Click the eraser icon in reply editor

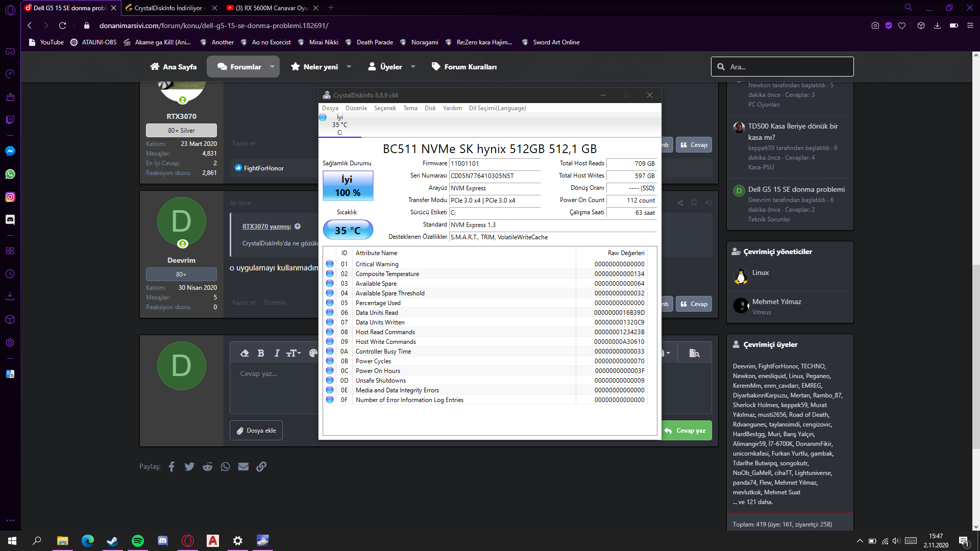[244, 353]
